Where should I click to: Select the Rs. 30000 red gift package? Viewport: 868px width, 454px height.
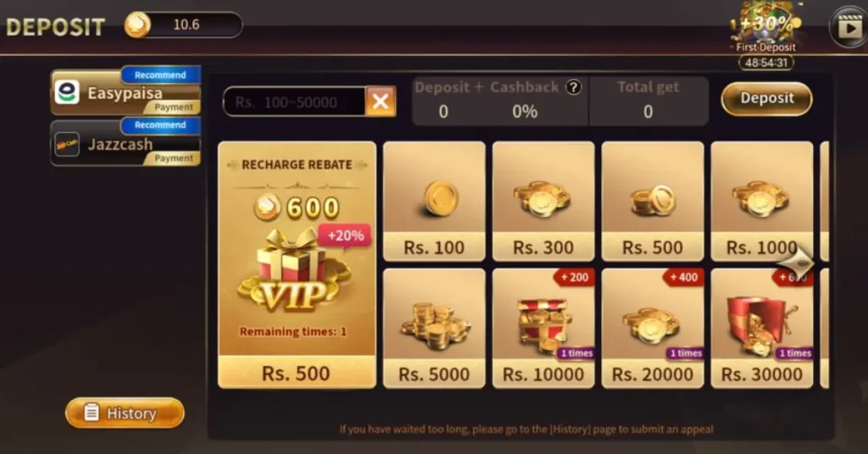pos(762,329)
